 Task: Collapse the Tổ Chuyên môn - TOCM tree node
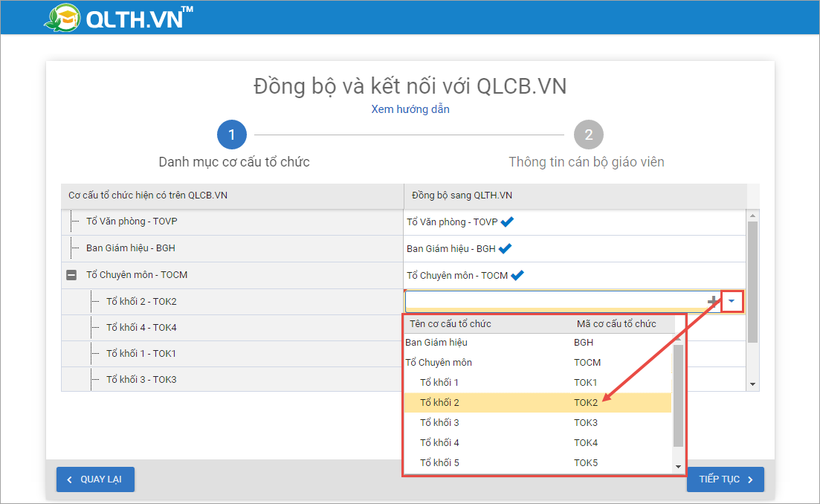(x=71, y=275)
